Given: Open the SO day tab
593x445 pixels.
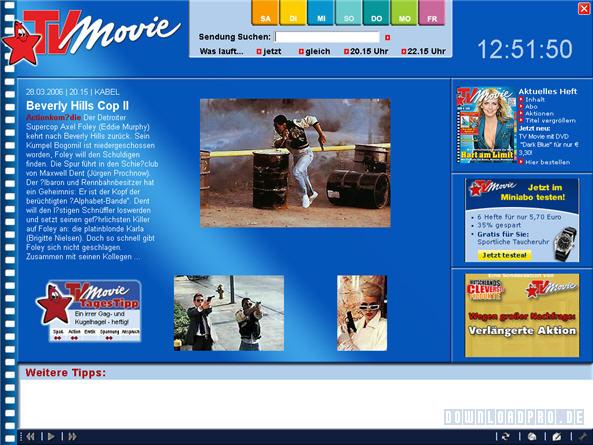Looking at the screenshot, I should point(349,13).
